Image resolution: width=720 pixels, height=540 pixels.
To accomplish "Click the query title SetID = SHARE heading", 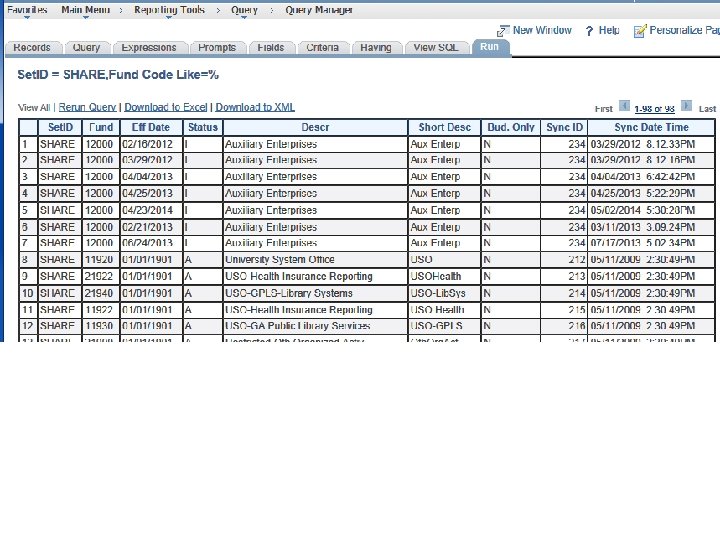I will pyautogui.click(x=118, y=75).
